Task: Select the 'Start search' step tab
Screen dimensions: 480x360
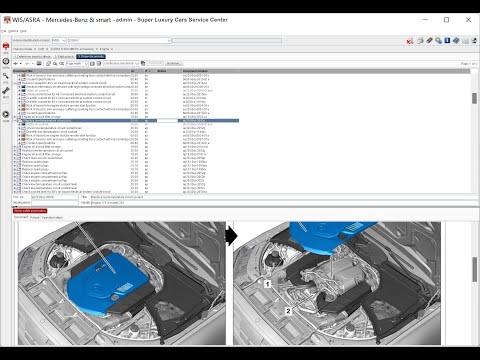Action: pos(64,57)
